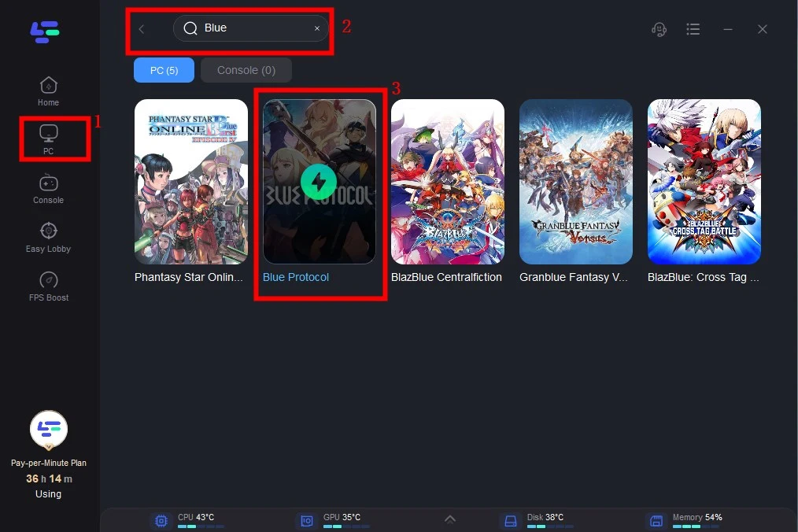The height and width of the screenshot is (532, 798).
Task: Click the GPU 35°C reading
Action: [x=342, y=517]
